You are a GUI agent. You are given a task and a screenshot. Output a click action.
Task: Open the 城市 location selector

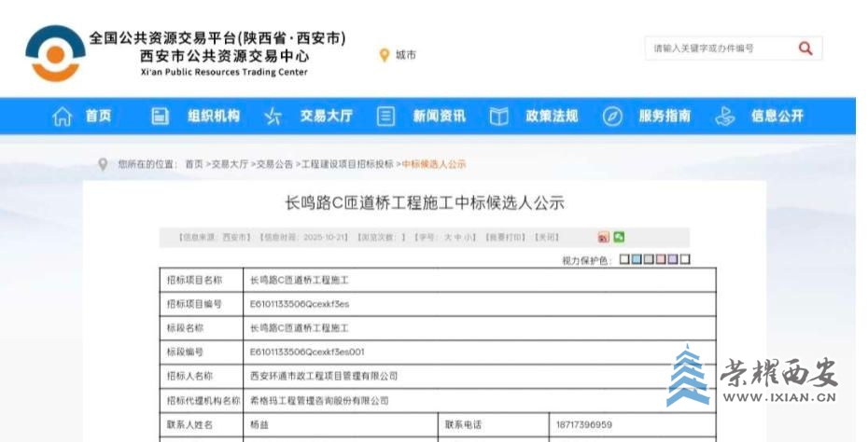(x=399, y=55)
